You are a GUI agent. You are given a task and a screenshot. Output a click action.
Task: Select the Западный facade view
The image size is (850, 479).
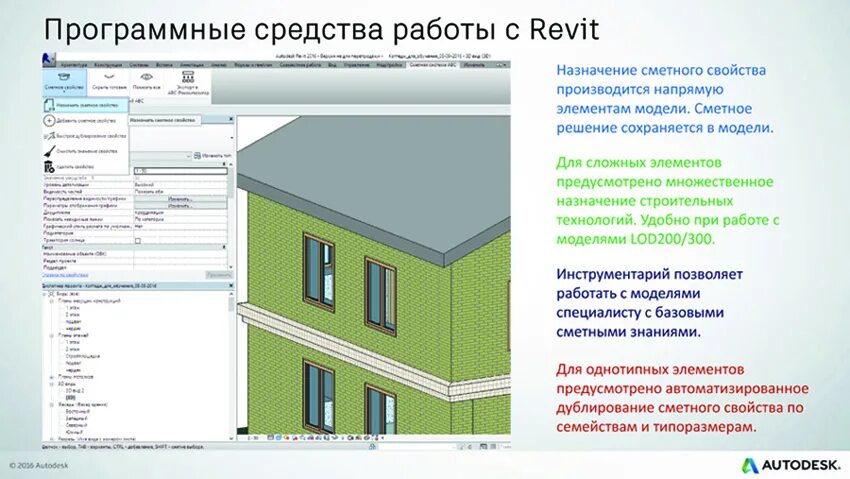[x=76, y=418]
